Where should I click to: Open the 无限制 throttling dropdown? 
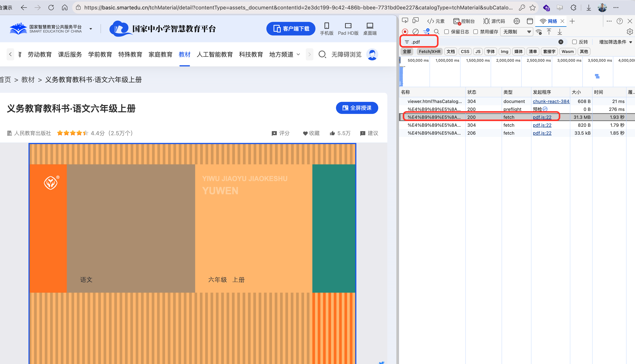(x=517, y=32)
